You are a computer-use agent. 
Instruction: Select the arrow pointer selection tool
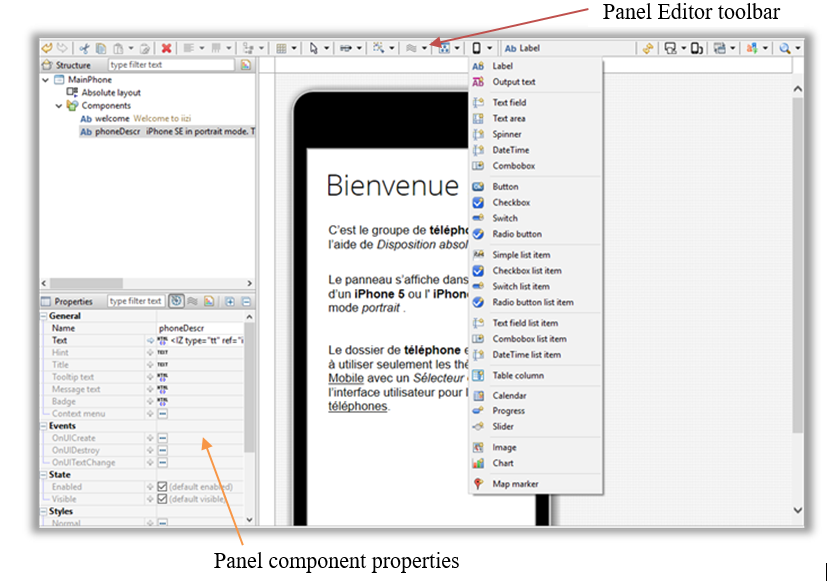[x=314, y=48]
